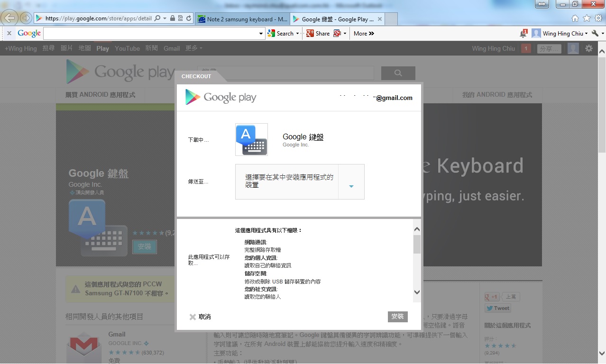
Task: Close the Google Play browser tab
Action: click(380, 19)
